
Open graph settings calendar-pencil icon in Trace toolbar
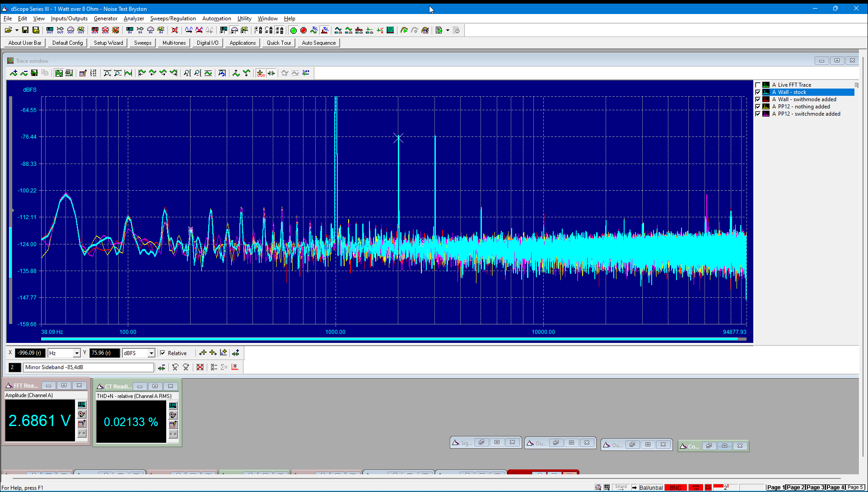[x=83, y=73]
